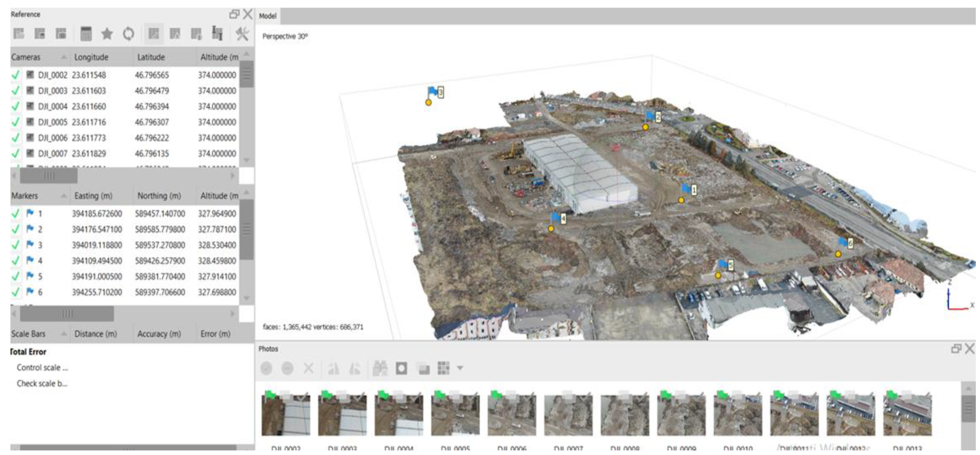
Task: Open the thumbnail view dropdown arrow
Action: click(460, 368)
